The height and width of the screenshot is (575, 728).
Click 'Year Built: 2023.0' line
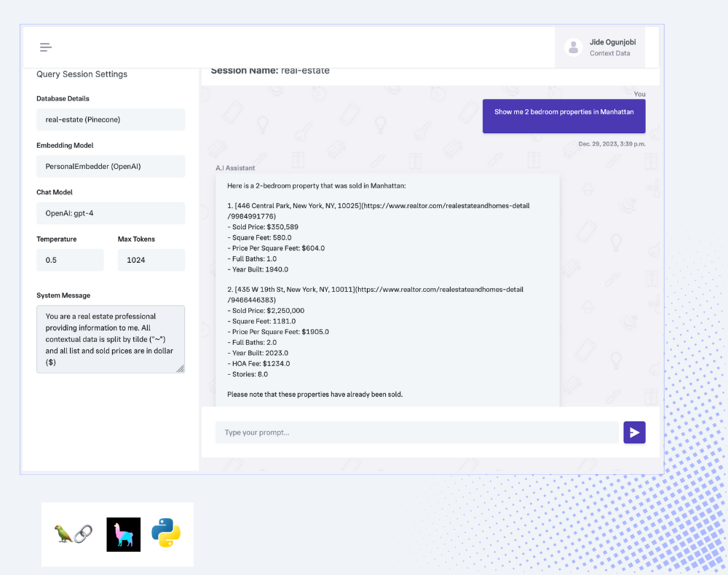258,353
